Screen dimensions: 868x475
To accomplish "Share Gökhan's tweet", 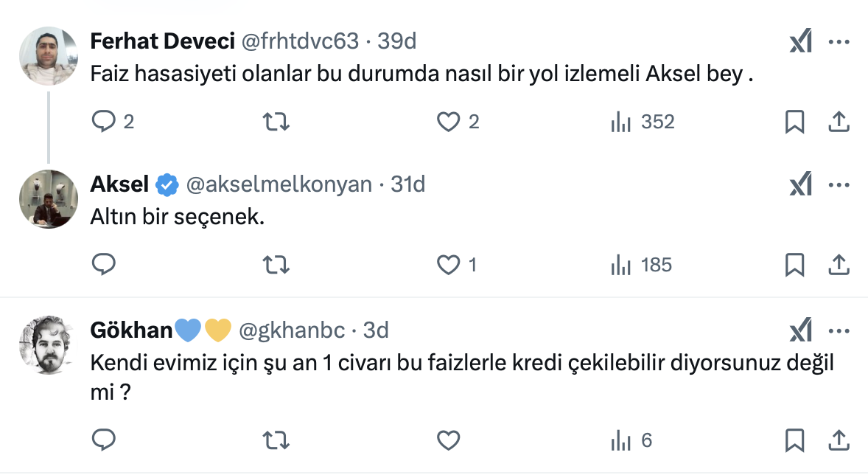I will [839, 440].
